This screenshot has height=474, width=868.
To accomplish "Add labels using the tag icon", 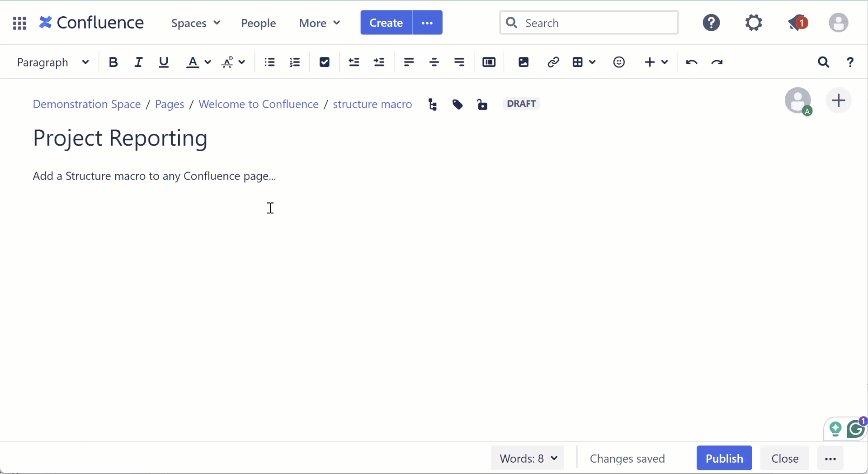I will coord(458,104).
